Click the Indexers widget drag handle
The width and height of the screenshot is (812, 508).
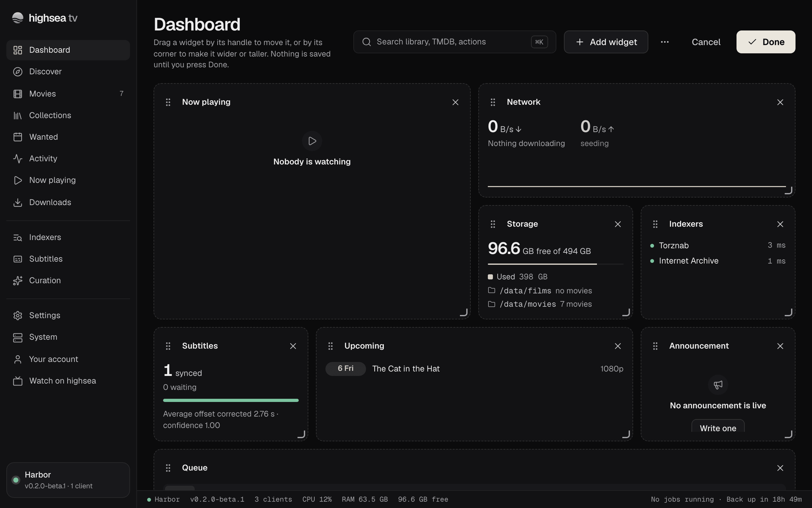coord(655,224)
